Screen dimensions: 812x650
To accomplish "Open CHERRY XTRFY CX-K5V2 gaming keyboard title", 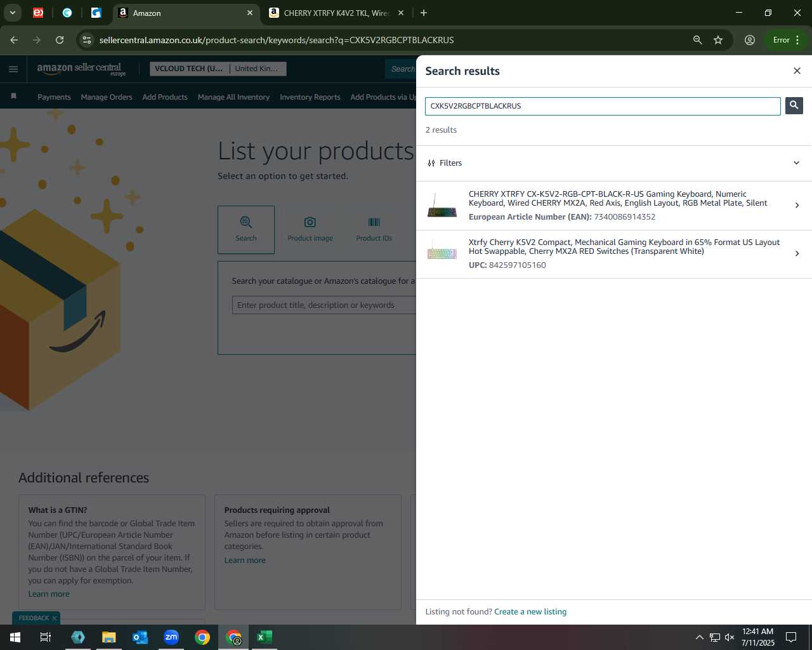I will tap(618, 199).
